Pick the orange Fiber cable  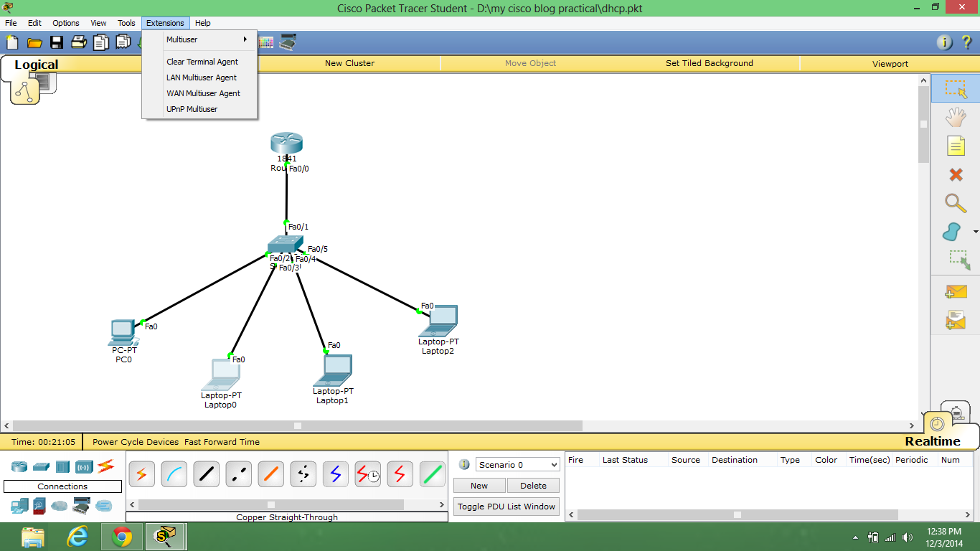pos(271,474)
